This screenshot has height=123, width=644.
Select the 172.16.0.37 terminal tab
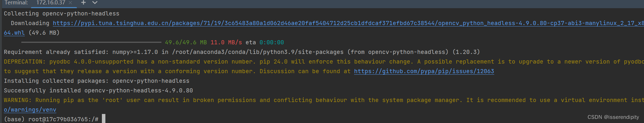(x=51, y=3)
